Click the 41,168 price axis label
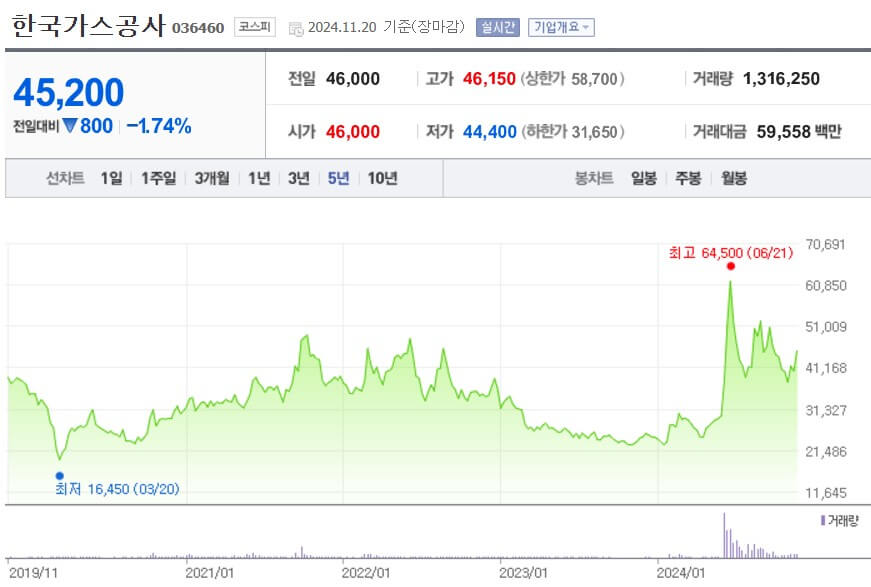 click(x=825, y=368)
